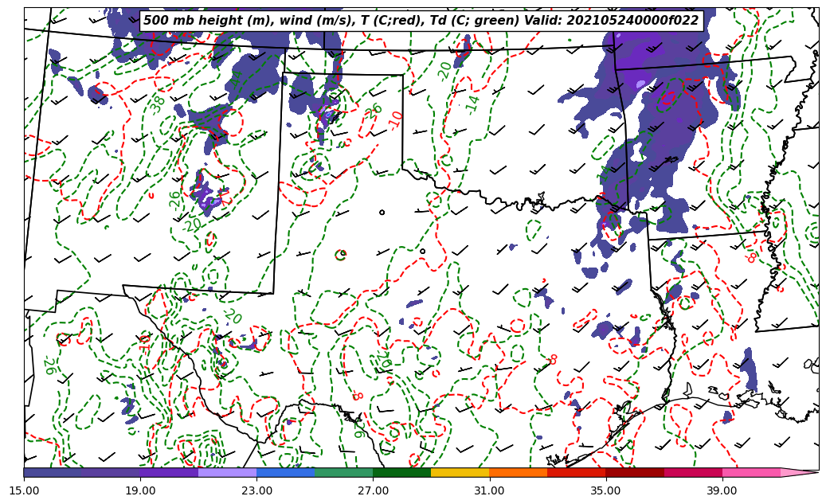
Task: Click the yellow segment of the colorbar
Action: (460, 472)
